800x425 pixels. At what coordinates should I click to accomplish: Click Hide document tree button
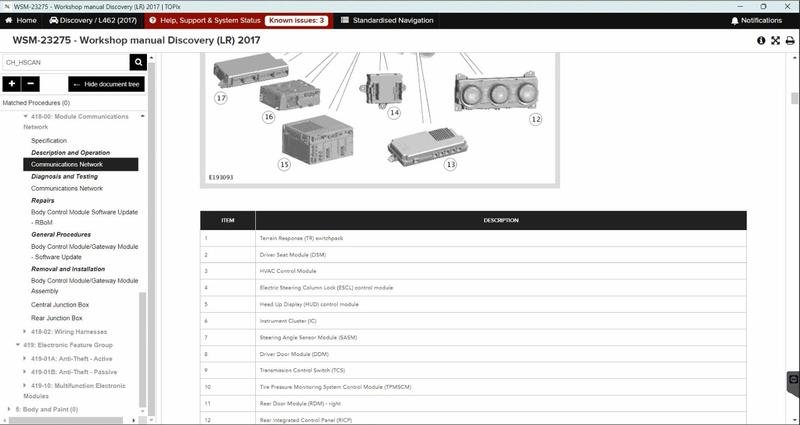pyautogui.click(x=107, y=84)
